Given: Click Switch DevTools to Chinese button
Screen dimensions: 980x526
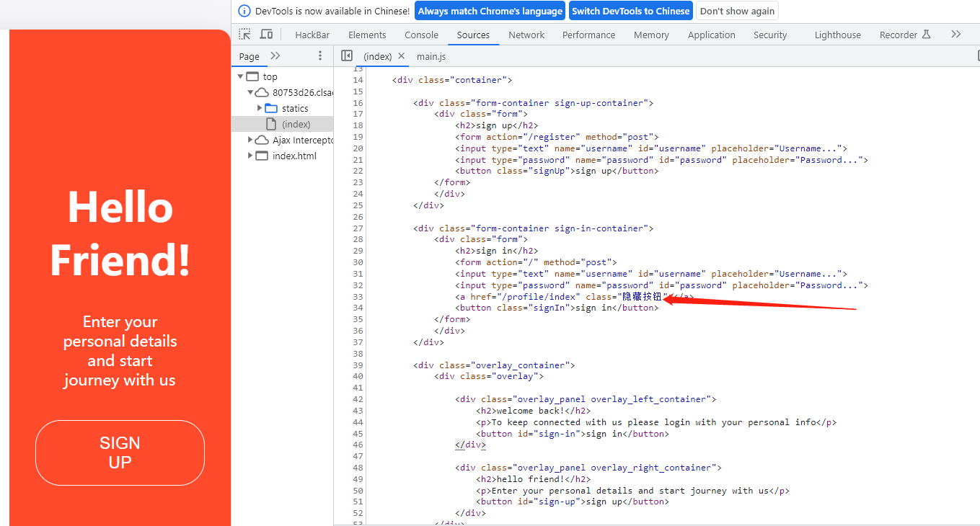Looking at the screenshot, I should coord(630,11).
